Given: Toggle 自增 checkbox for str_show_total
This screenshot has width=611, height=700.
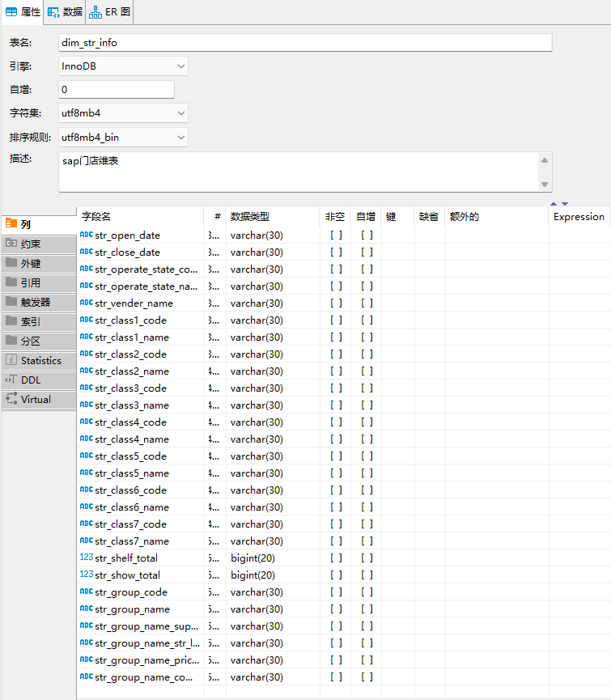Looking at the screenshot, I should coord(367,575).
